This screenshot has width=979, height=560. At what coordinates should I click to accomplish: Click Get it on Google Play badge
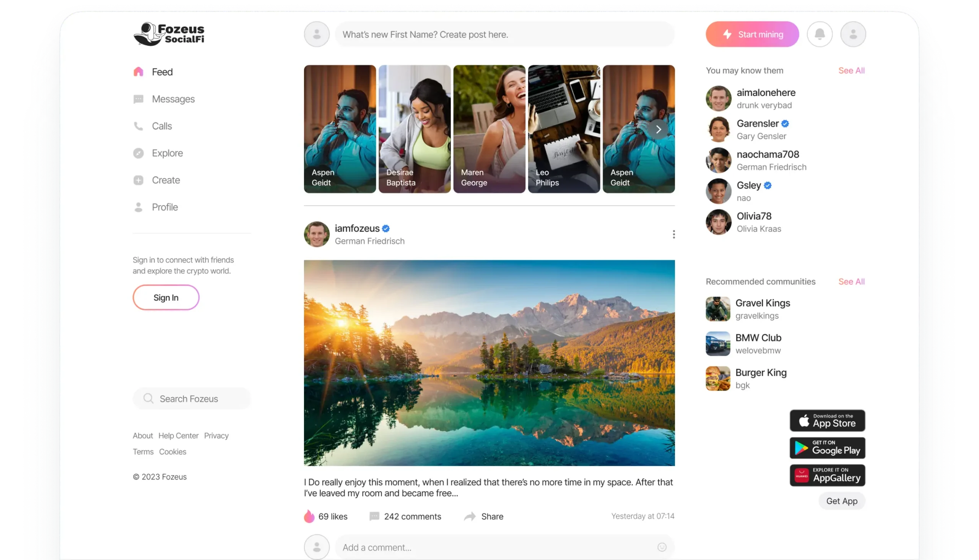pyautogui.click(x=827, y=448)
